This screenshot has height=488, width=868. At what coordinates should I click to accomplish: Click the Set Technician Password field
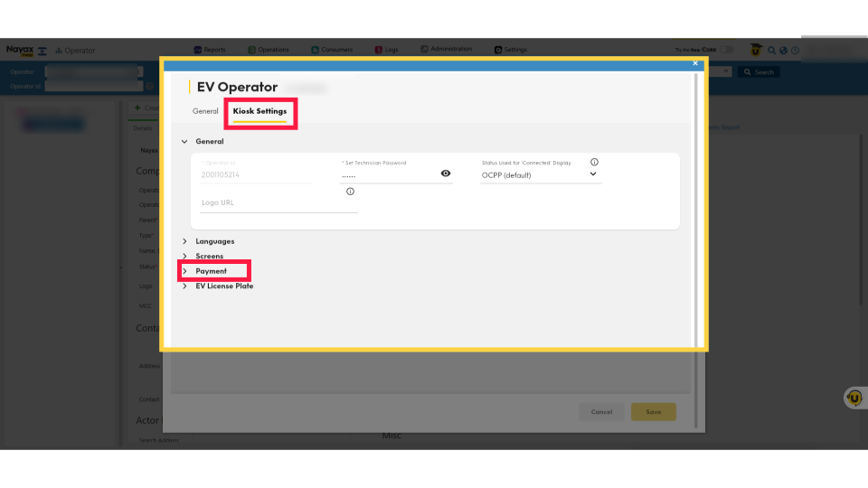(x=384, y=174)
